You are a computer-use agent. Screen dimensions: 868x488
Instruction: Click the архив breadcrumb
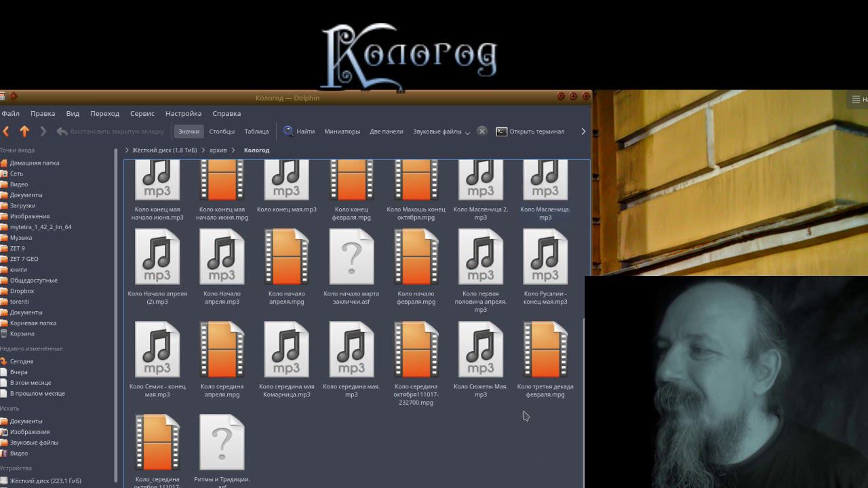coord(218,150)
